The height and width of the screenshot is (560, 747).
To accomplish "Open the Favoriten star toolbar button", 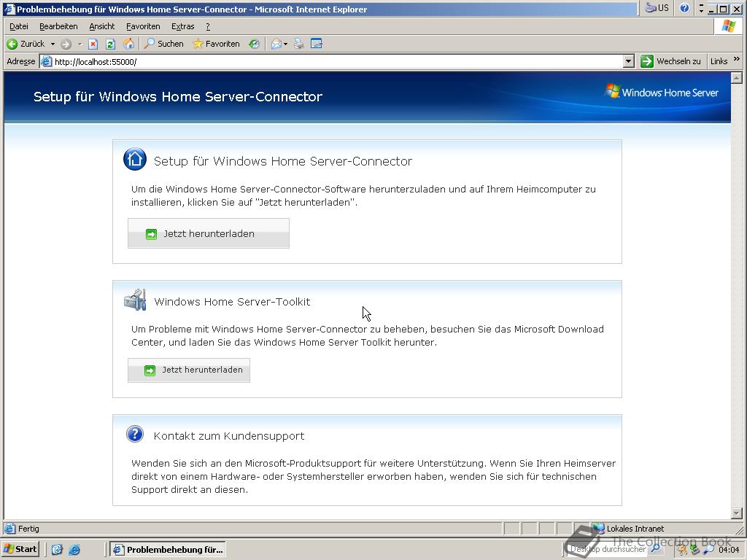I will [216, 44].
